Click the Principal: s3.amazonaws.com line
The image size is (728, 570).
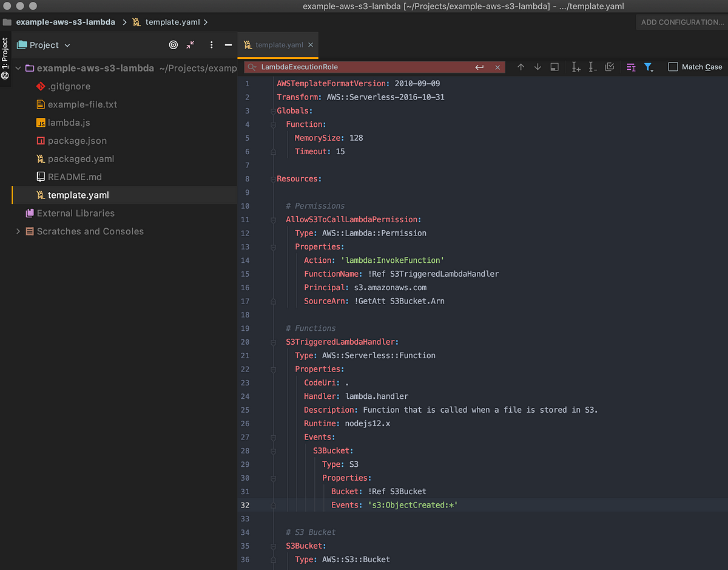pyautogui.click(x=365, y=287)
